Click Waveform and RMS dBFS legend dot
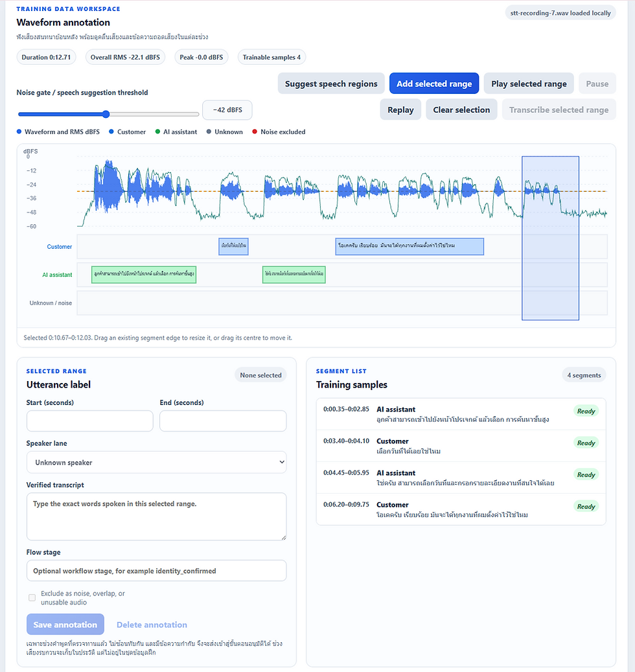Viewport: 635px width, 672px height. coord(19,132)
